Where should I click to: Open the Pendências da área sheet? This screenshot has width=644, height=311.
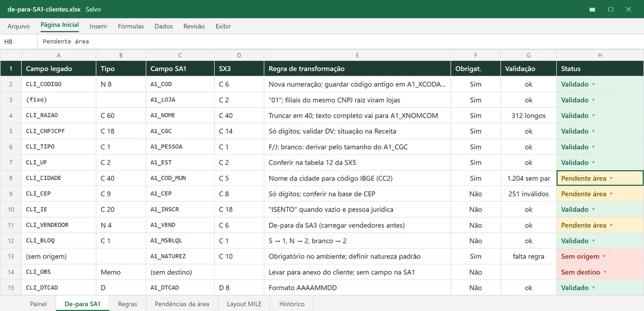(182, 304)
